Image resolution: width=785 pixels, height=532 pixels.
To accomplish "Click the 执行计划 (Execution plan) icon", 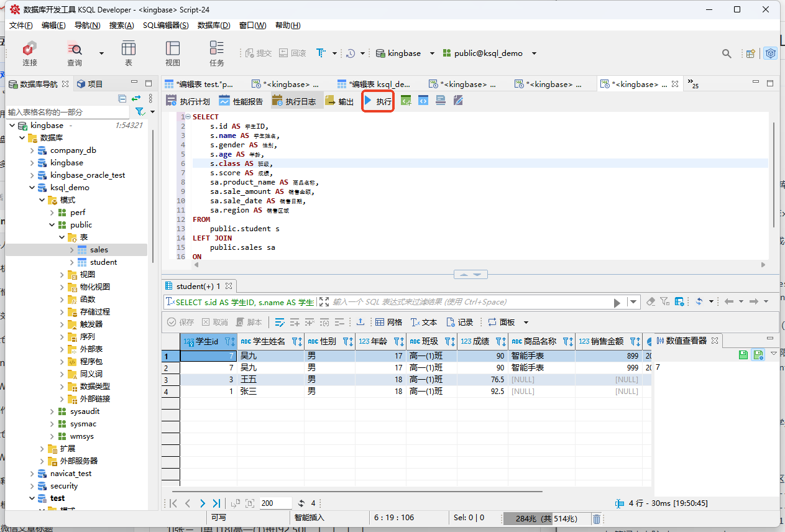I will [188, 101].
